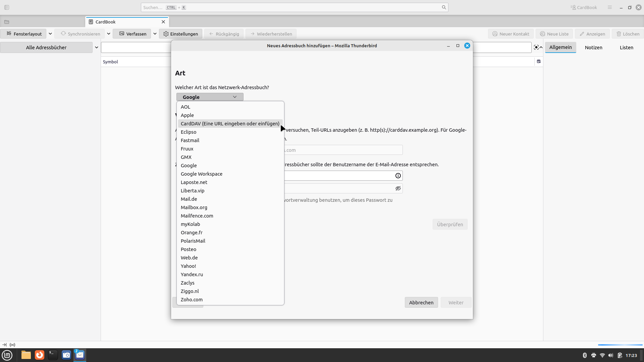Viewport: 644px width, 362px height.
Task: Choose CardDAV (Eine URL eingeben oder einfügen)
Action: point(230,124)
